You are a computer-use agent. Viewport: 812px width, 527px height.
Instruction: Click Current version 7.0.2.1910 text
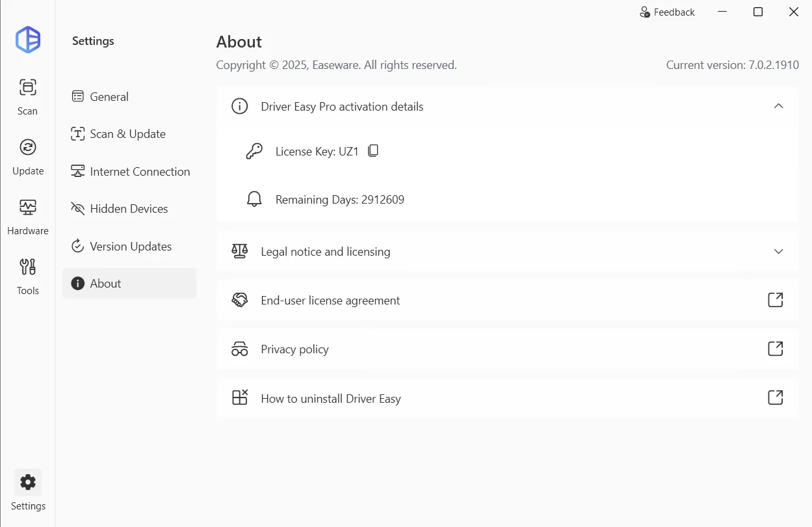tap(733, 65)
